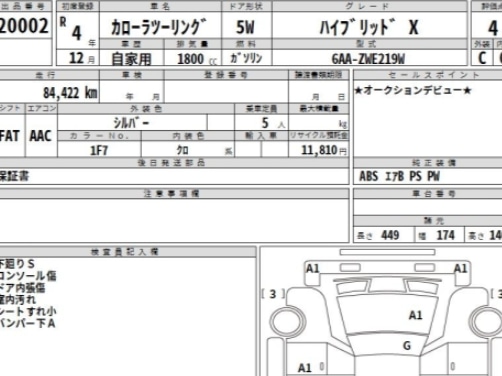This screenshot has height=376, width=502.
Task: Select the color number 1F7 field
Action: (99, 150)
